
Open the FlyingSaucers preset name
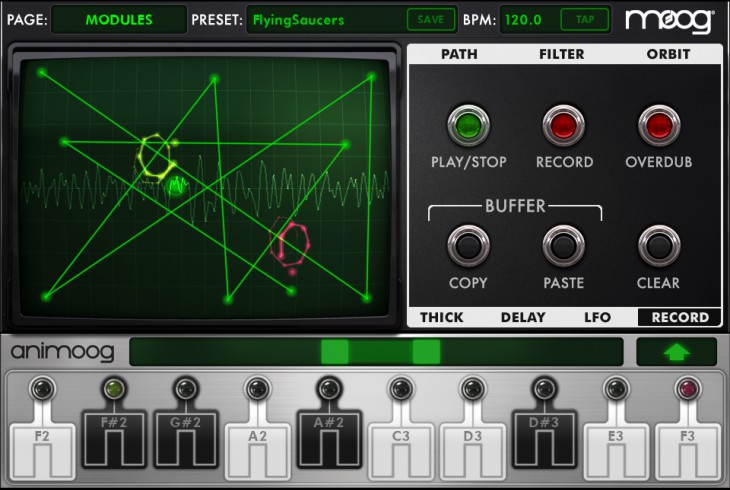click(x=298, y=20)
